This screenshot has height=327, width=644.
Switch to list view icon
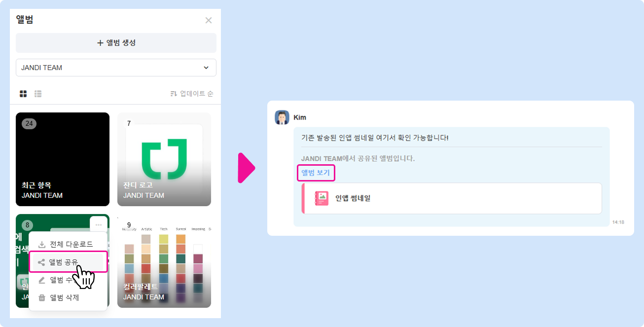pyautogui.click(x=38, y=94)
